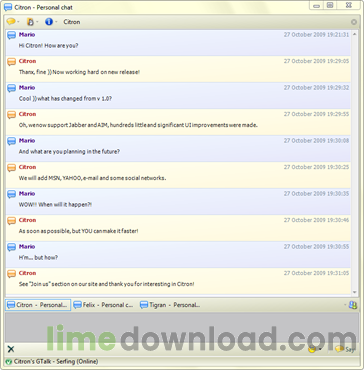Open the dropdown arrow beside the info icon
The image size is (364, 370).
coord(56,22)
